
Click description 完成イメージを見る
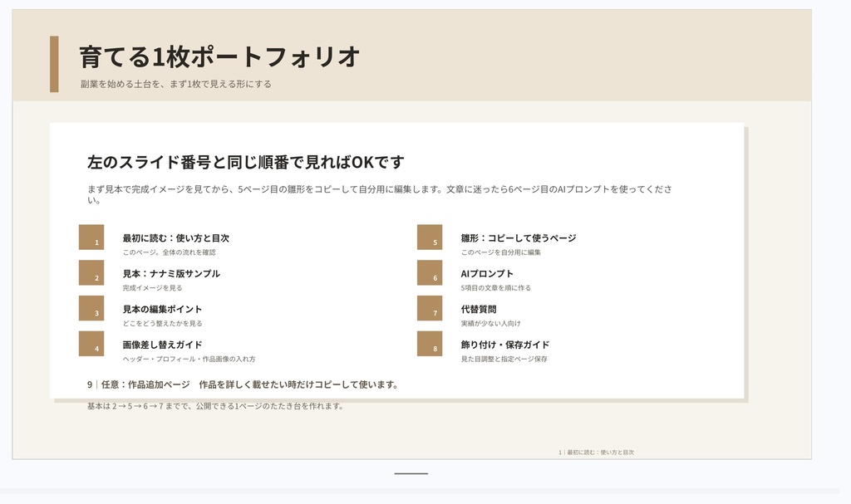coord(153,288)
